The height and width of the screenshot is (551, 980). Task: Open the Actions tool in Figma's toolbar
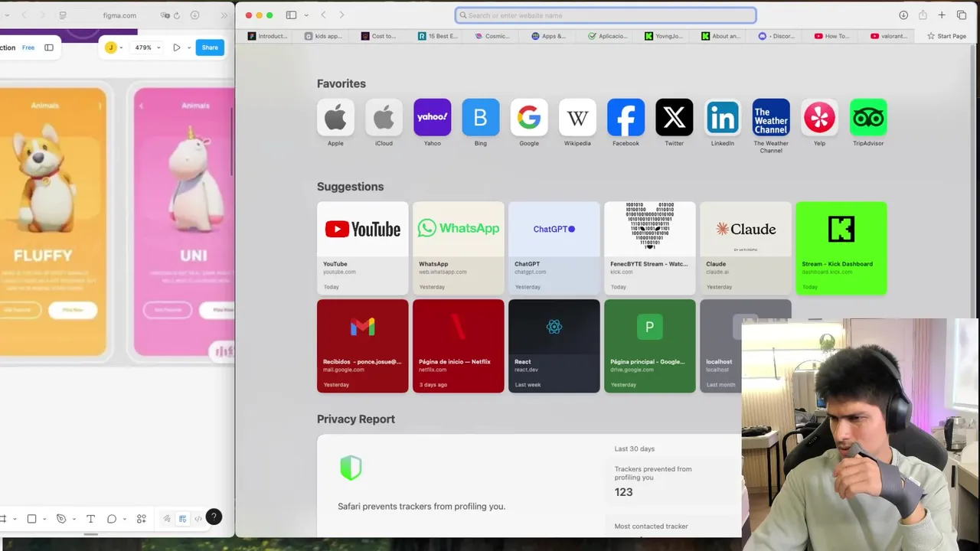click(x=142, y=519)
